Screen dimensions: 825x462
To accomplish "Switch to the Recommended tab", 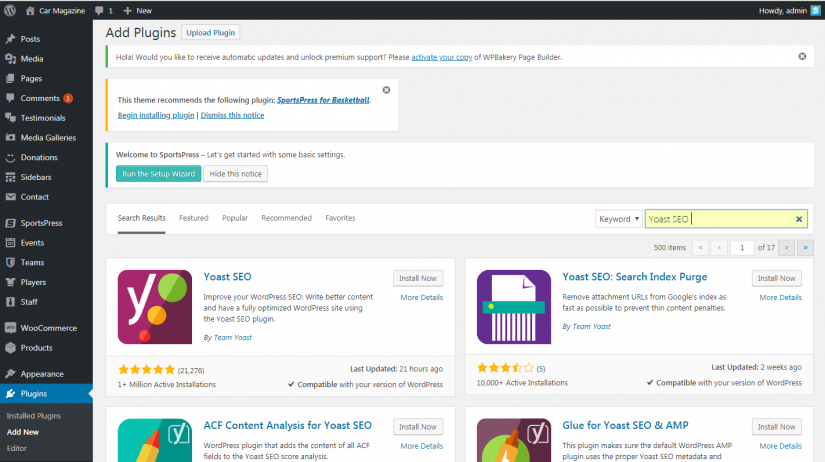I will [286, 218].
